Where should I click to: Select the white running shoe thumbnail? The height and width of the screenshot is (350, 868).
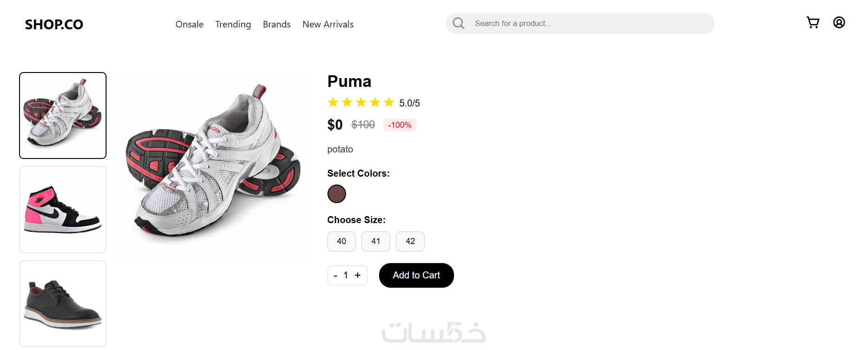click(x=63, y=115)
